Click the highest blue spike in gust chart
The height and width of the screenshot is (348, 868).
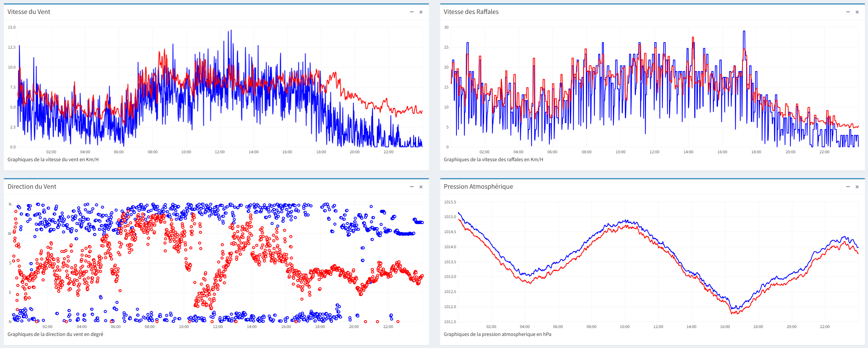pos(744,32)
